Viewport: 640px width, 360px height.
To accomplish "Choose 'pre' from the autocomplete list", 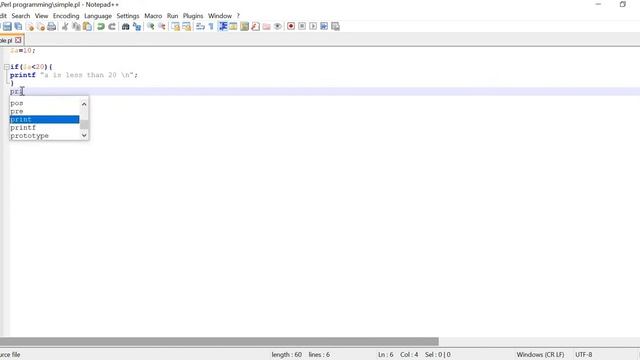I will [x=44, y=111].
